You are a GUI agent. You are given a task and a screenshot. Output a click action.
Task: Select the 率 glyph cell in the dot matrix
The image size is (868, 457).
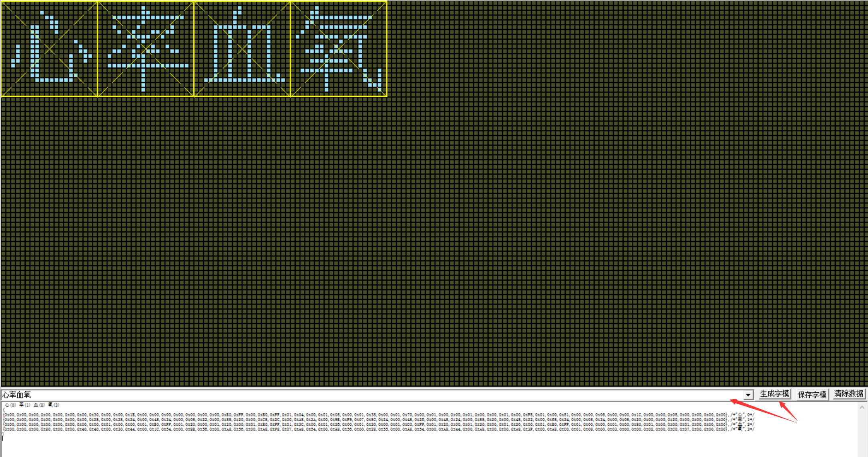click(145, 49)
